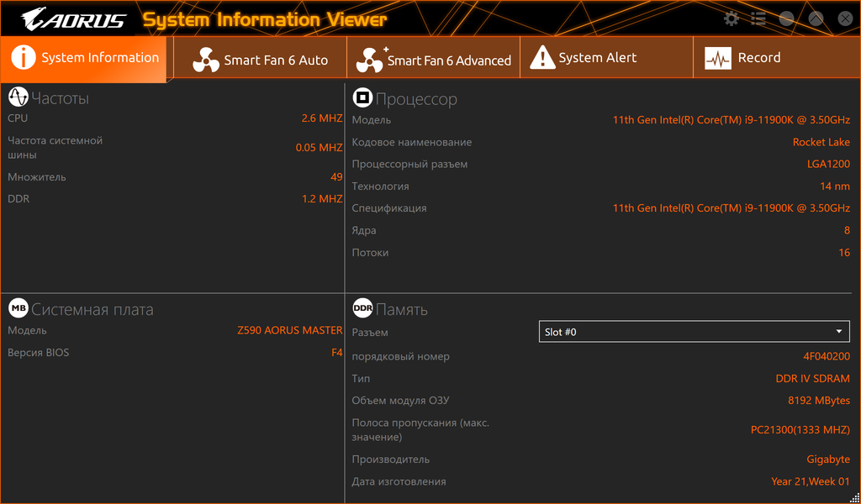861x504 pixels.
Task: Click the 14 nm technology value
Action: tap(835, 186)
